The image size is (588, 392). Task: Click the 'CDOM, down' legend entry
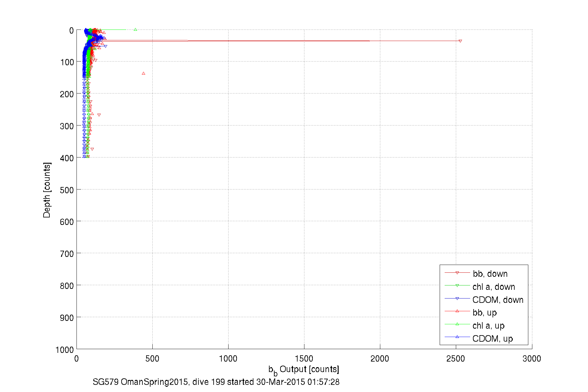pyautogui.click(x=484, y=300)
